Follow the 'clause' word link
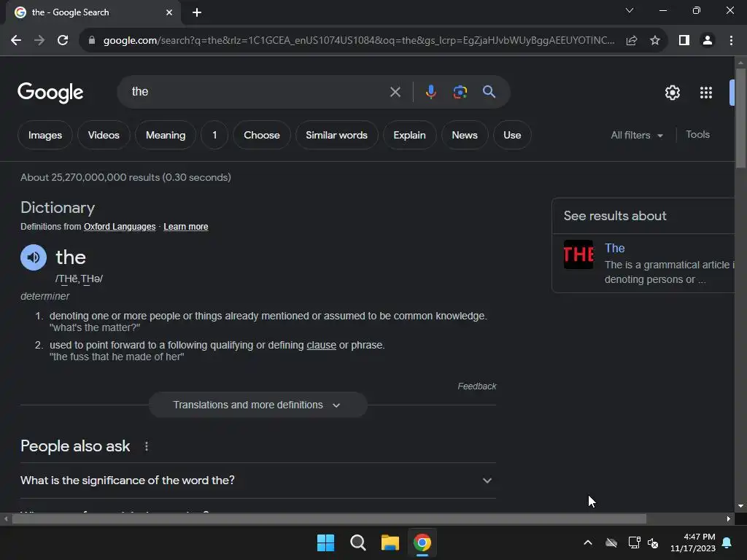Screen dimensions: 747x560 click(321, 345)
